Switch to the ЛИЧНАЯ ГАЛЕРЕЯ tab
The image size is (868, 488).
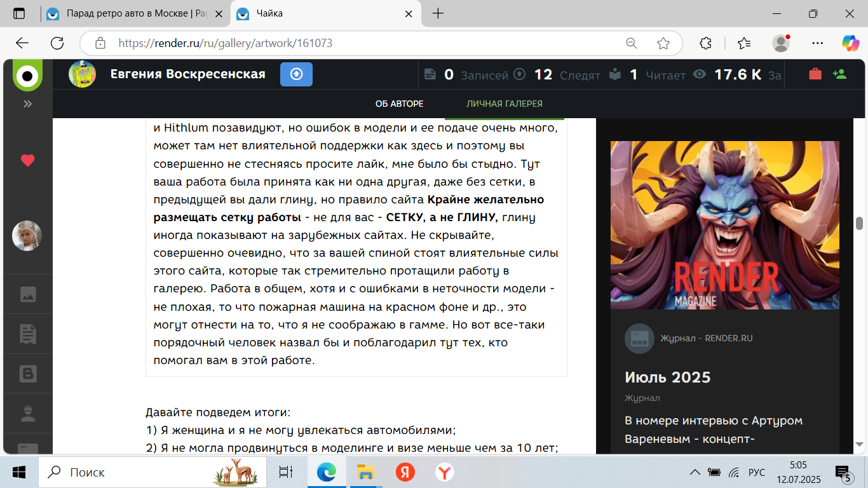click(504, 104)
